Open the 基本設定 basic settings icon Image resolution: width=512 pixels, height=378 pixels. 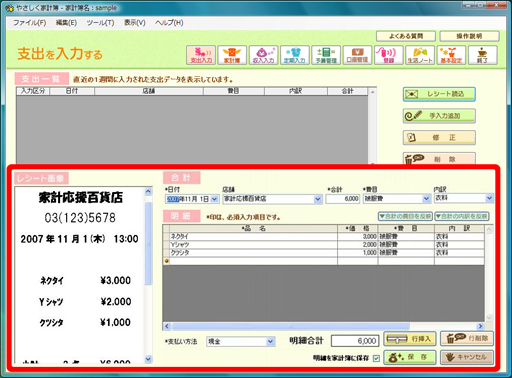click(x=451, y=55)
